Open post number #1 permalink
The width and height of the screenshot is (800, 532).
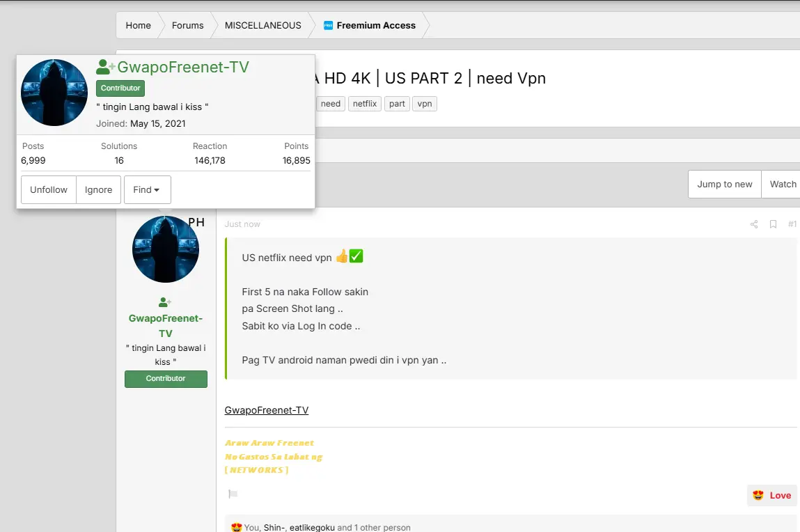[x=792, y=224]
